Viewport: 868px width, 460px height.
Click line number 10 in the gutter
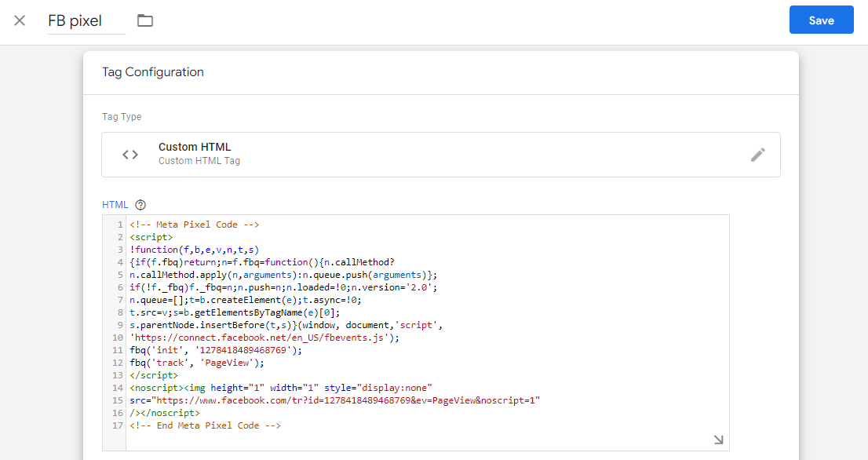[x=118, y=338]
